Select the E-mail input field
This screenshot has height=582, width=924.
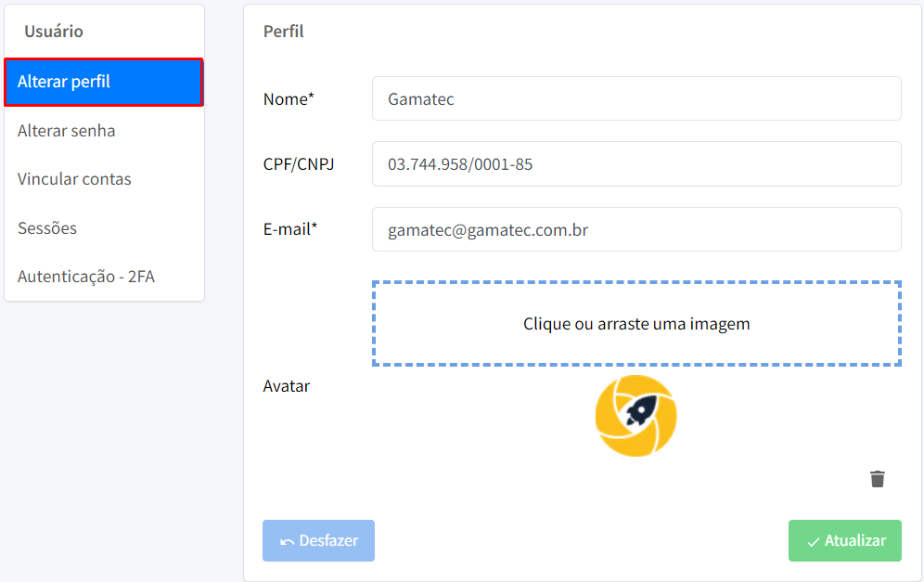coord(636,229)
